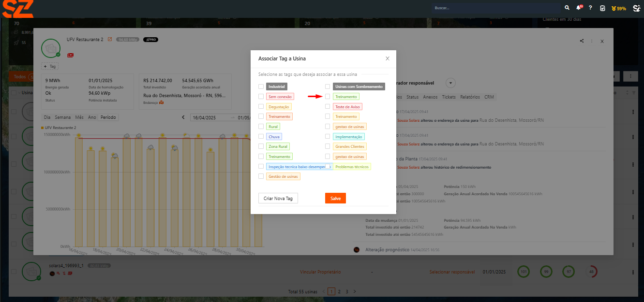644x302 pixels.
Task: Open the Relatórios tab
Action: click(x=470, y=97)
